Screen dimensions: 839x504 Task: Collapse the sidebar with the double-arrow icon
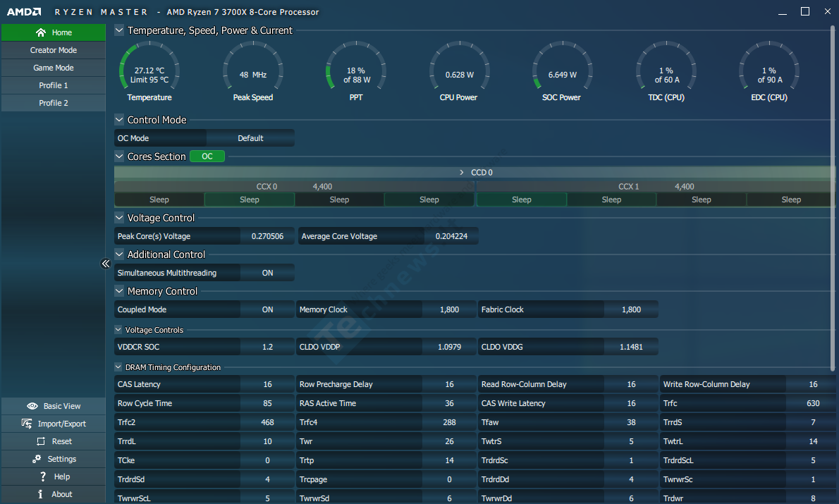[x=106, y=263]
